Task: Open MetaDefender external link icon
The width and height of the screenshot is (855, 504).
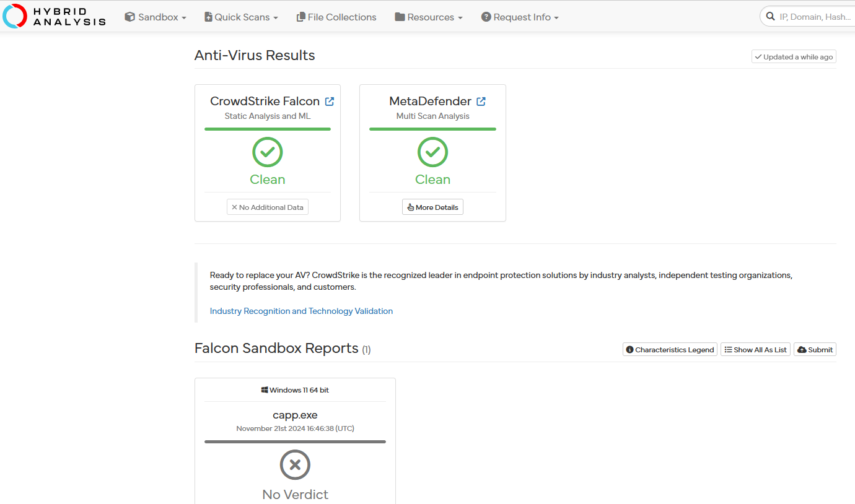Action: click(481, 102)
